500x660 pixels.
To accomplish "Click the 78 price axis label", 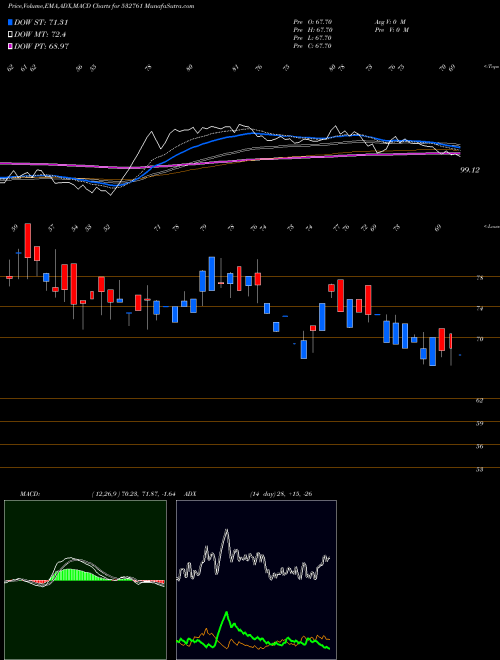I will (x=479, y=278).
